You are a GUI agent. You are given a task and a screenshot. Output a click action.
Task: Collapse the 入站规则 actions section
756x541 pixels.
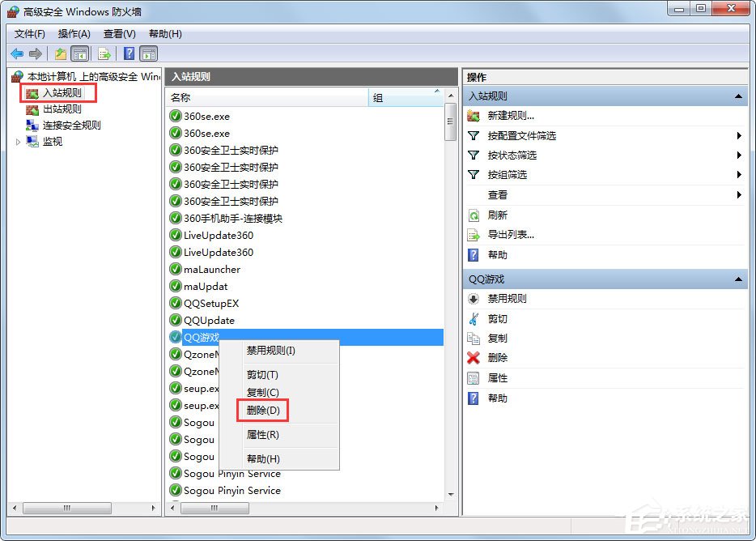[739, 96]
